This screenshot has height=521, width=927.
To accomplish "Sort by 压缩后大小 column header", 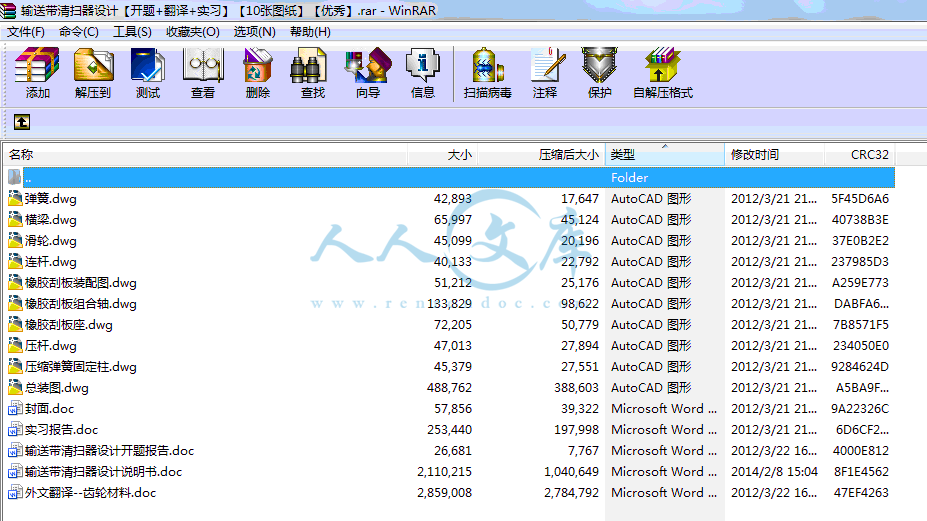I will pyautogui.click(x=542, y=155).
